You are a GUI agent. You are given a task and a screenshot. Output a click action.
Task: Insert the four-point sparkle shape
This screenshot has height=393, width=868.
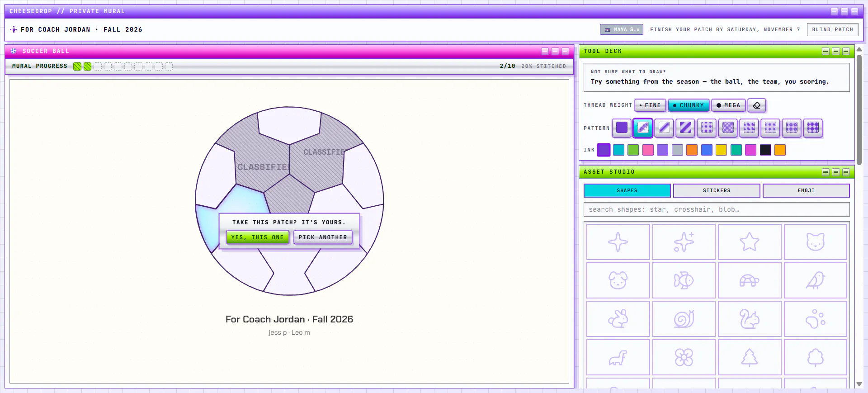pyautogui.click(x=618, y=242)
